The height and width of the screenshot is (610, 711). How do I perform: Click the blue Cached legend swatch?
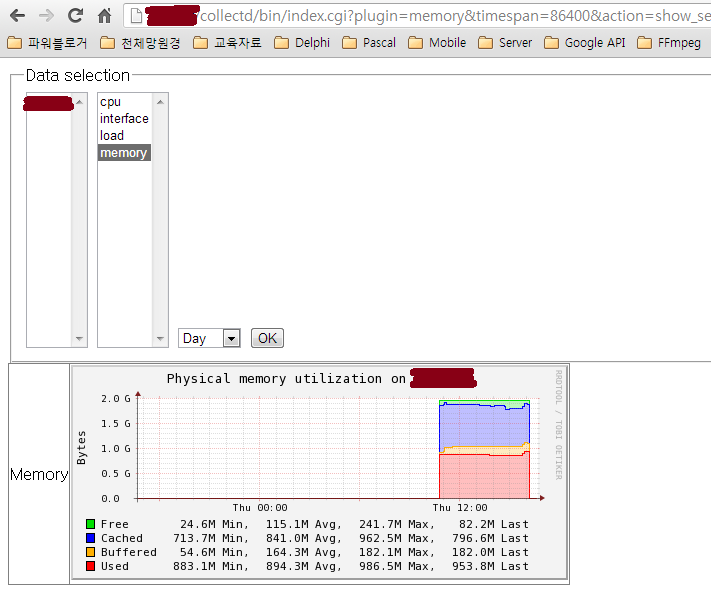click(x=90, y=538)
